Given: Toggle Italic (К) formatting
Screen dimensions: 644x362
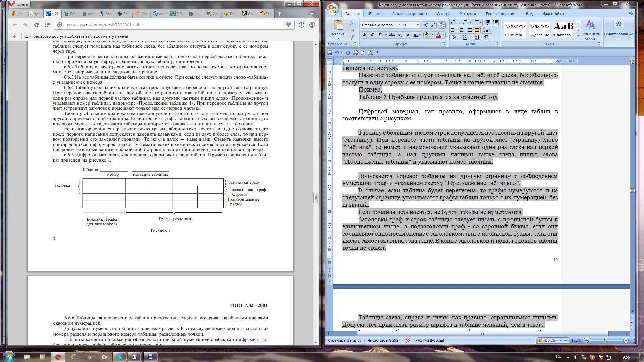Looking at the screenshot, I should point(372,35).
